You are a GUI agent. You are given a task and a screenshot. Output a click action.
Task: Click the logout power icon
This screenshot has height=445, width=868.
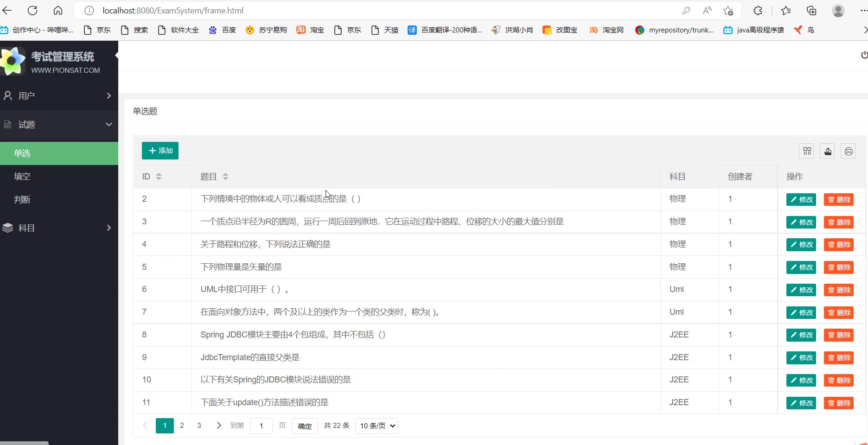(x=864, y=55)
